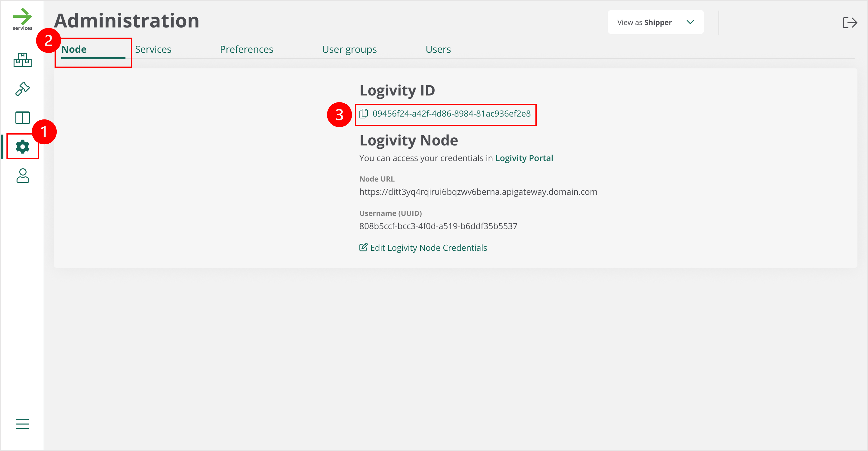Image resolution: width=868 pixels, height=451 pixels.
Task: Open the auction gavel icon in sidebar
Action: [x=22, y=89]
